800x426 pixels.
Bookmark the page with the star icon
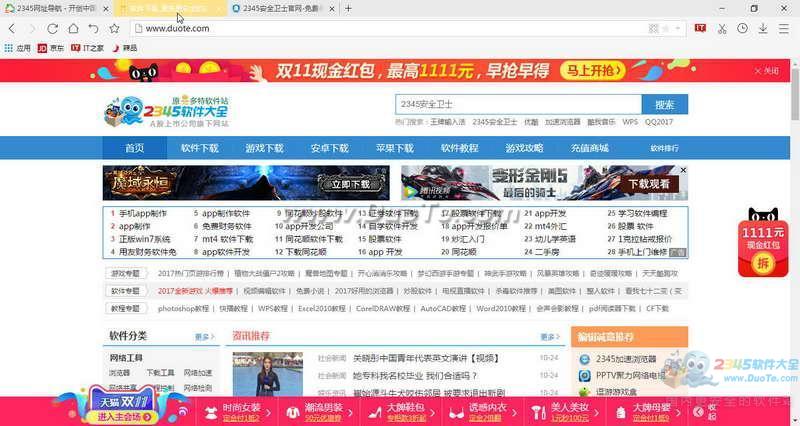pyautogui.click(x=115, y=28)
